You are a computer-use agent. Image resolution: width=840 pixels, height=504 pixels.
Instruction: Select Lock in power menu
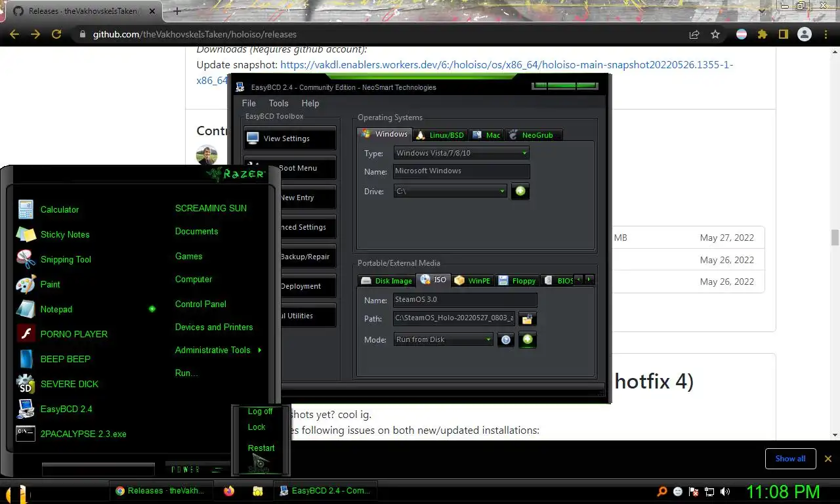coord(257,427)
